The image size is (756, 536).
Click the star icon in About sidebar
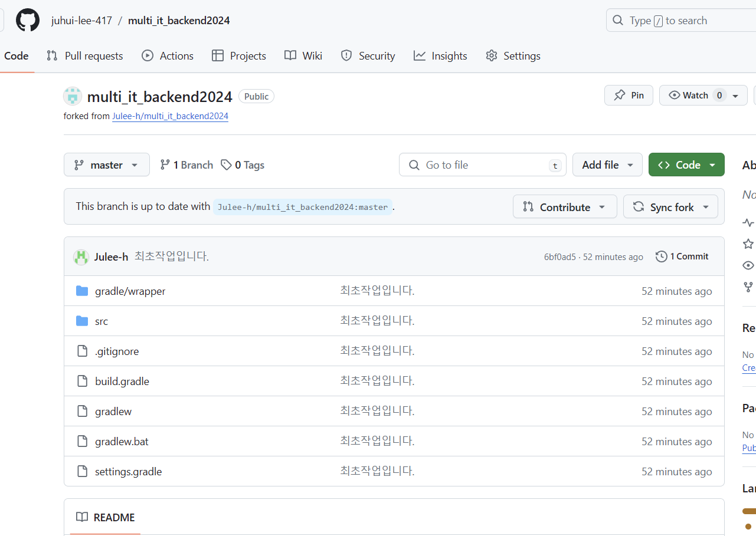tap(748, 244)
